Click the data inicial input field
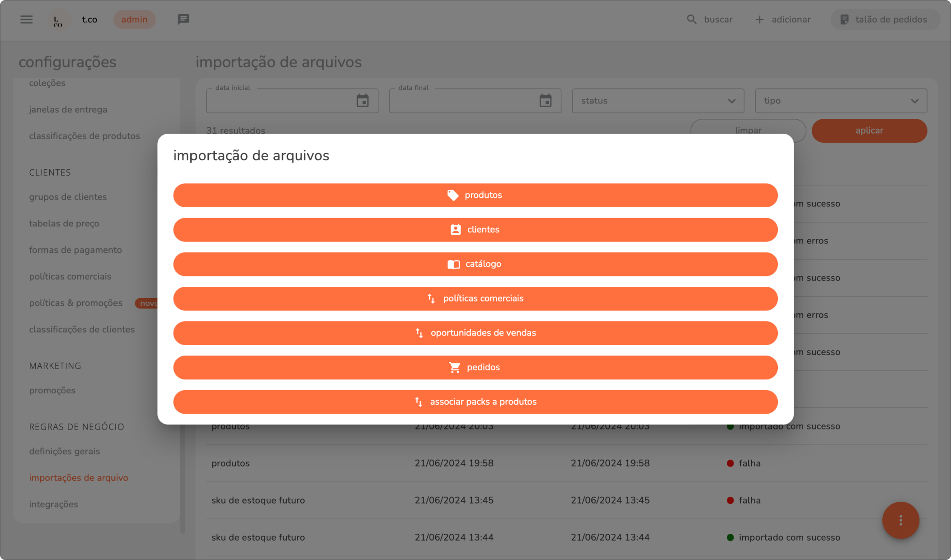 click(x=280, y=101)
